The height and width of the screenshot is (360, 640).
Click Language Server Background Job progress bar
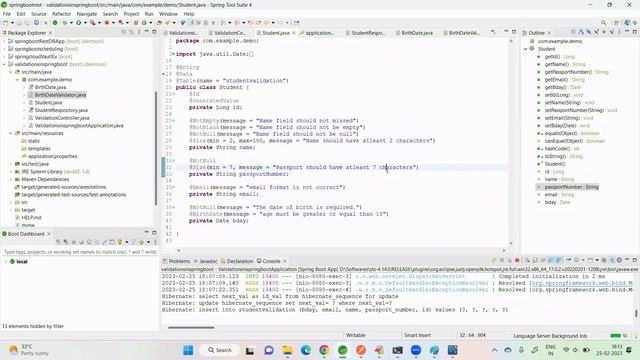[615, 336]
